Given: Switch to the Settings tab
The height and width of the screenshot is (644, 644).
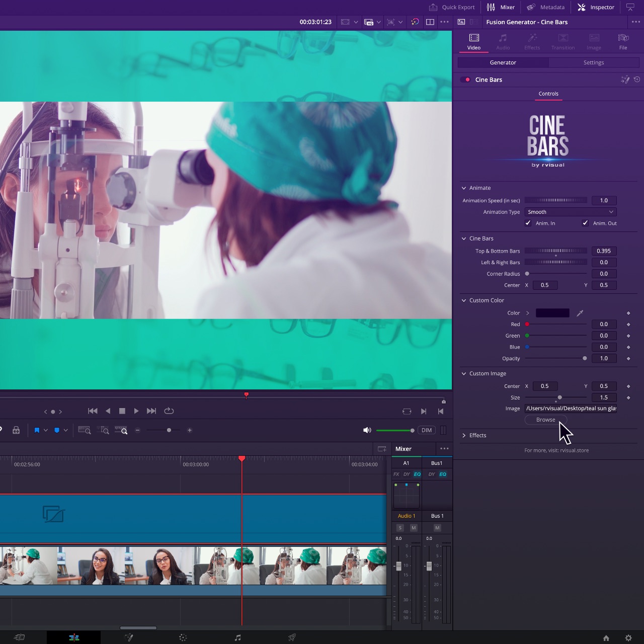Looking at the screenshot, I should [x=594, y=62].
